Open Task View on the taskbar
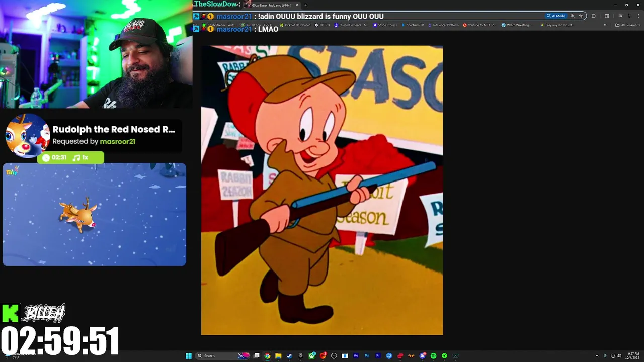This screenshot has height=362, width=644. point(257,356)
